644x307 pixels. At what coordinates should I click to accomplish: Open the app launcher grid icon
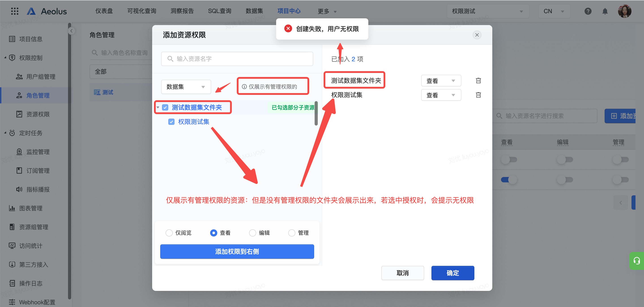[15, 11]
